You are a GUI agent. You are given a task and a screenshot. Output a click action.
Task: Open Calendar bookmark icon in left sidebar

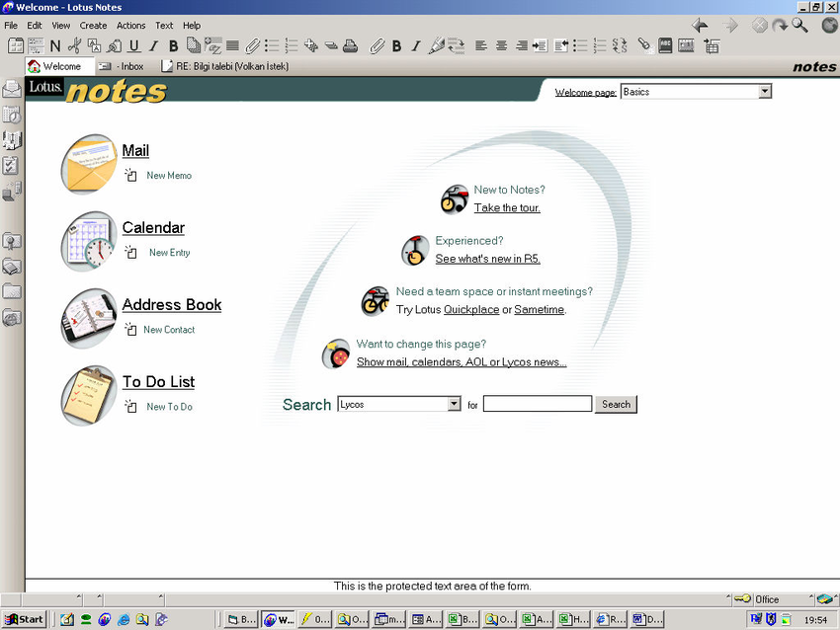point(12,115)
